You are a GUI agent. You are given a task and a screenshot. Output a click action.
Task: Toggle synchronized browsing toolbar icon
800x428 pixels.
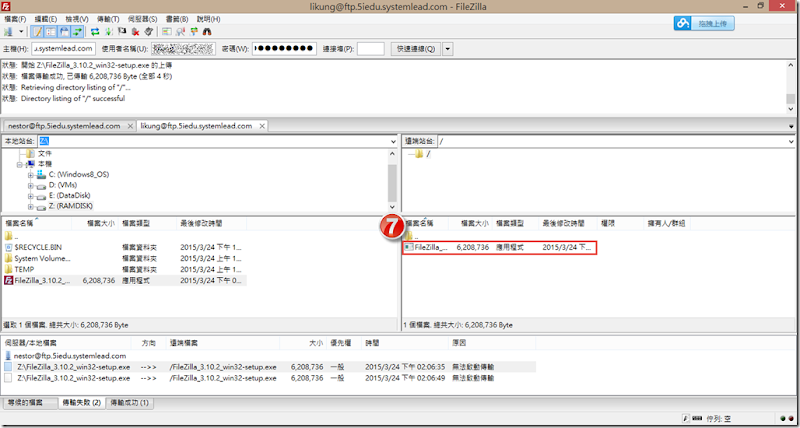pos(194,32)
